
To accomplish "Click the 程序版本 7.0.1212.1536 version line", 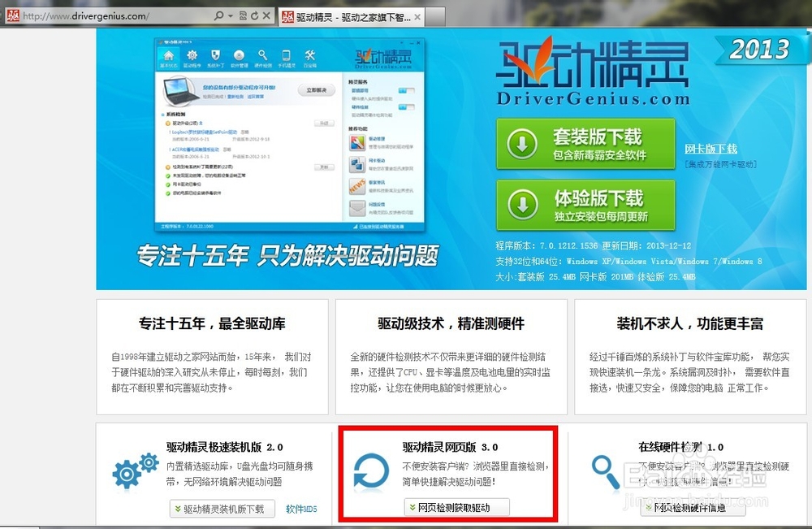I will tap(593, 245).
